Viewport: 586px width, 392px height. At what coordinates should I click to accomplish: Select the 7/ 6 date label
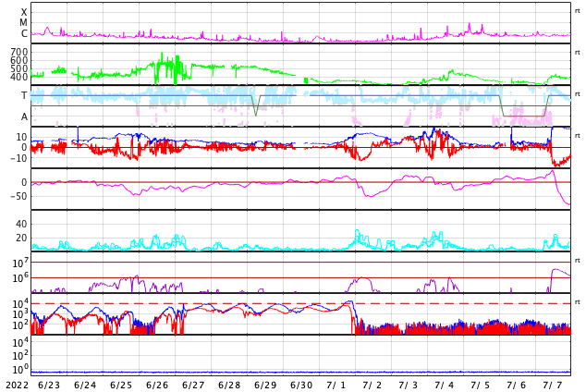517,386
